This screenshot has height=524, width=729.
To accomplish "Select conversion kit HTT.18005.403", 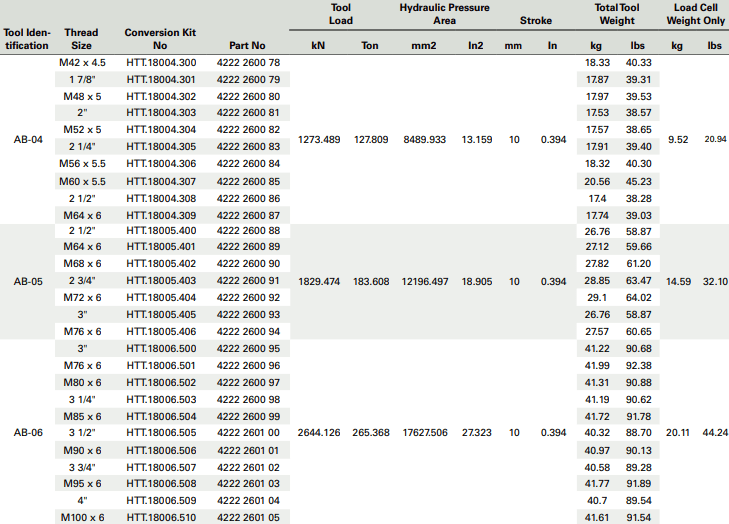I will [x=161, y=281].
